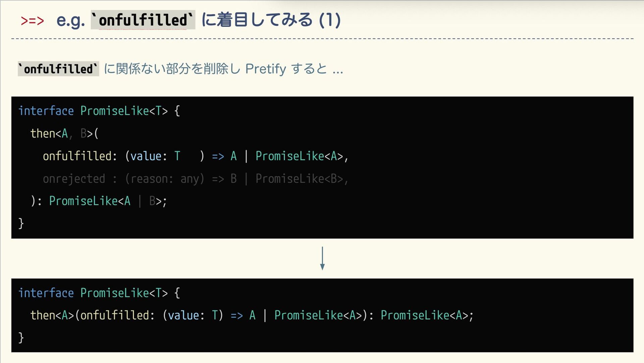Click '(value: T)' in the bottom code block
Image resolution: width=644 pixels, height=363 pixels.
click(x=193, y=315)
